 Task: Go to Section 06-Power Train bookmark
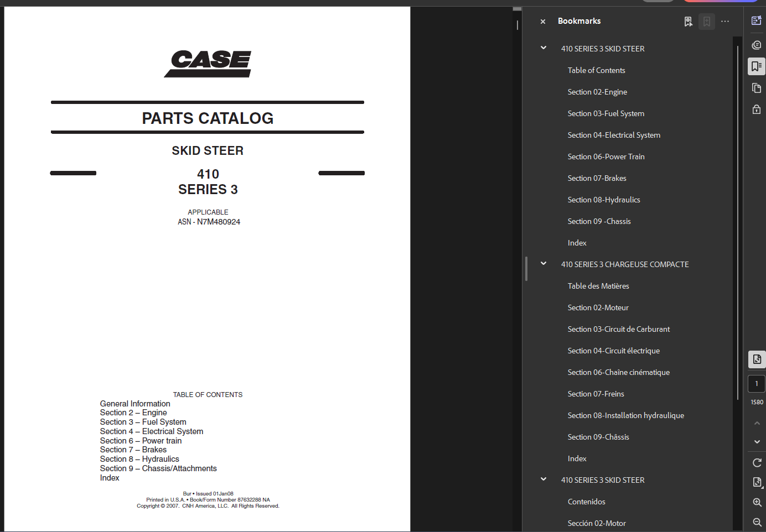pyautogui.click(x=606, y=157)
